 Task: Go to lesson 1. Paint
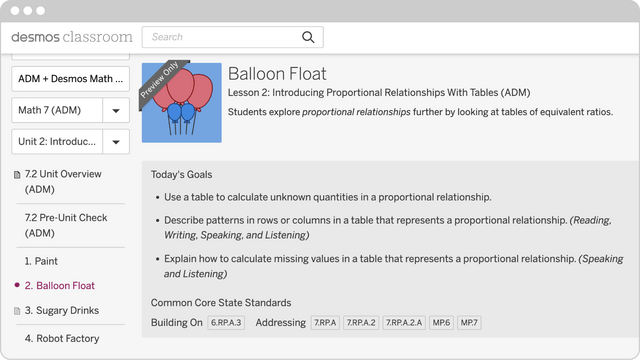[x=41, y=261]
